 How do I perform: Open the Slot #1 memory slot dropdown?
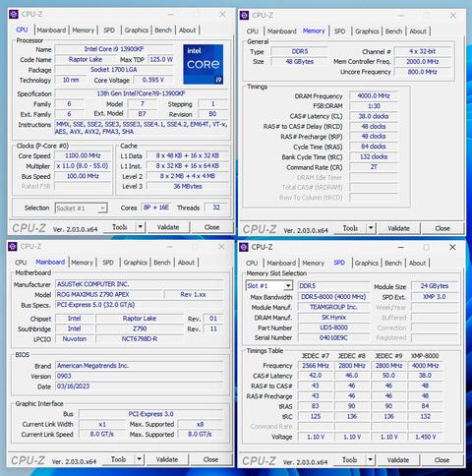coord(268,286)
